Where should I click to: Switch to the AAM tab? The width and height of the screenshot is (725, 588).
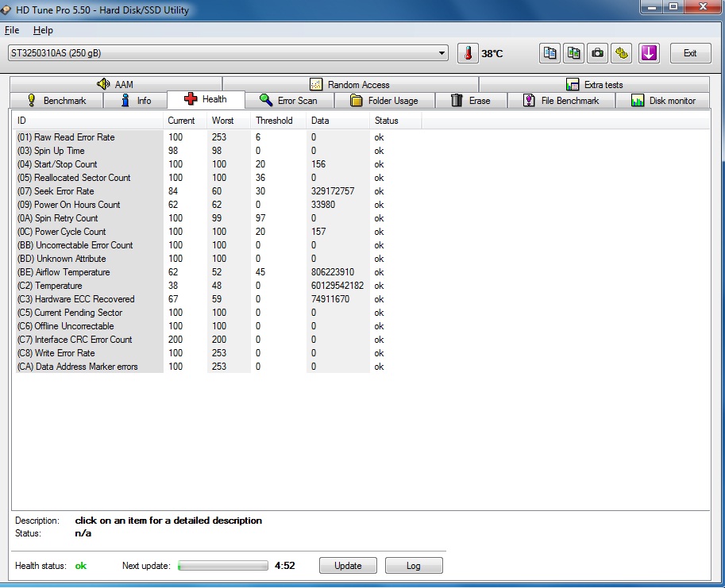pyautogui.click(x=116, y=85)
